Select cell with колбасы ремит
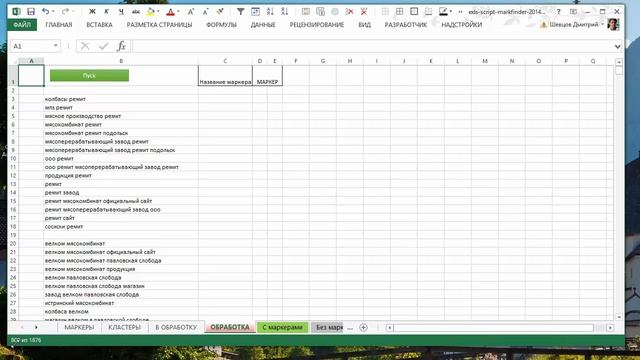The width and height of the screenshot is (640, 360). coord(121,99)
